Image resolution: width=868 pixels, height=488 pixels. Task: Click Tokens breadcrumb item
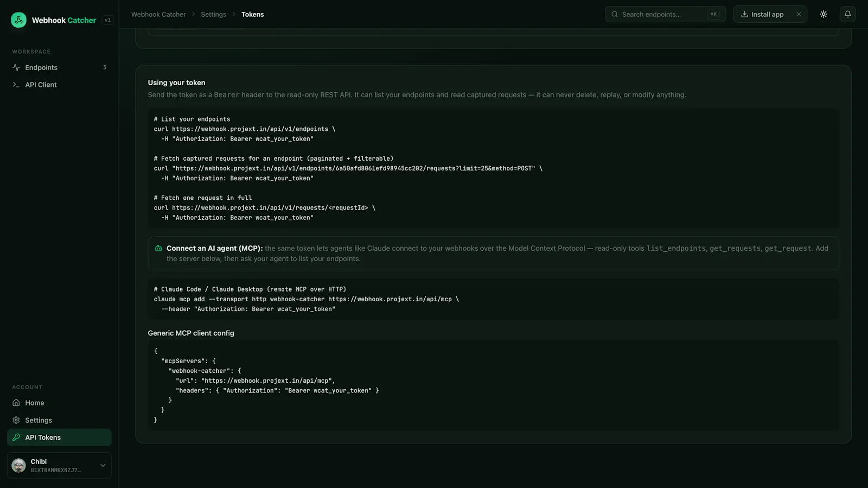(x=253, y=15)
